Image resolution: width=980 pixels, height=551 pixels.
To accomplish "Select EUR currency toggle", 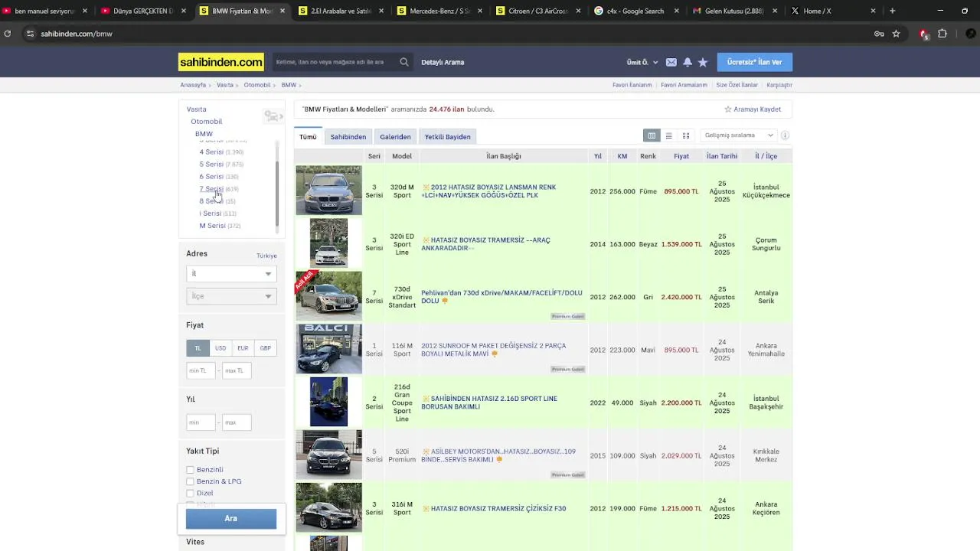I will tap(243, 348).
